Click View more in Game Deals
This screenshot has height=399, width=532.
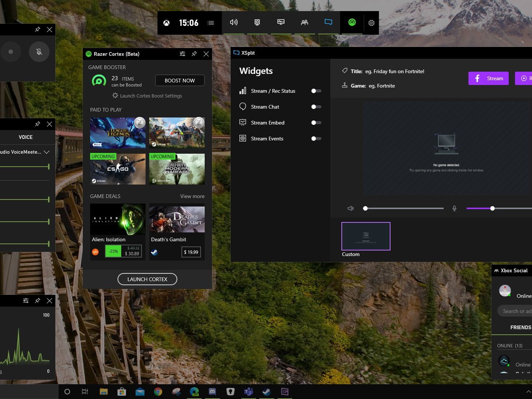tap(192, 196)
